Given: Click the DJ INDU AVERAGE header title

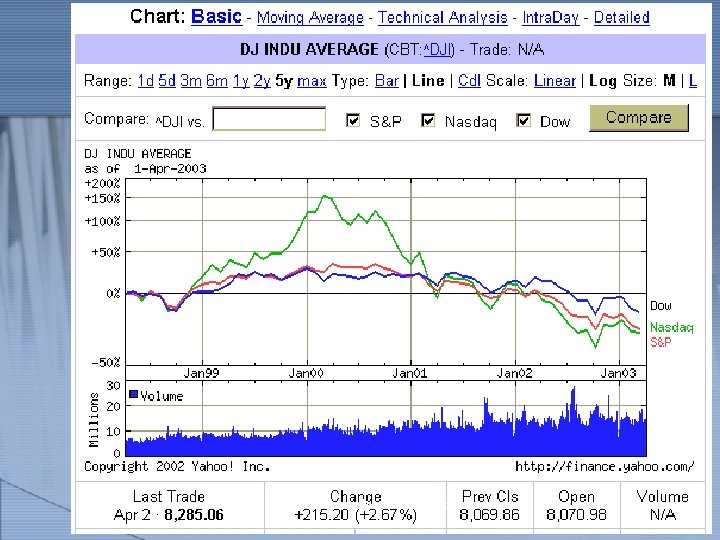Looking at the screenshot, I should pos(309,49).
